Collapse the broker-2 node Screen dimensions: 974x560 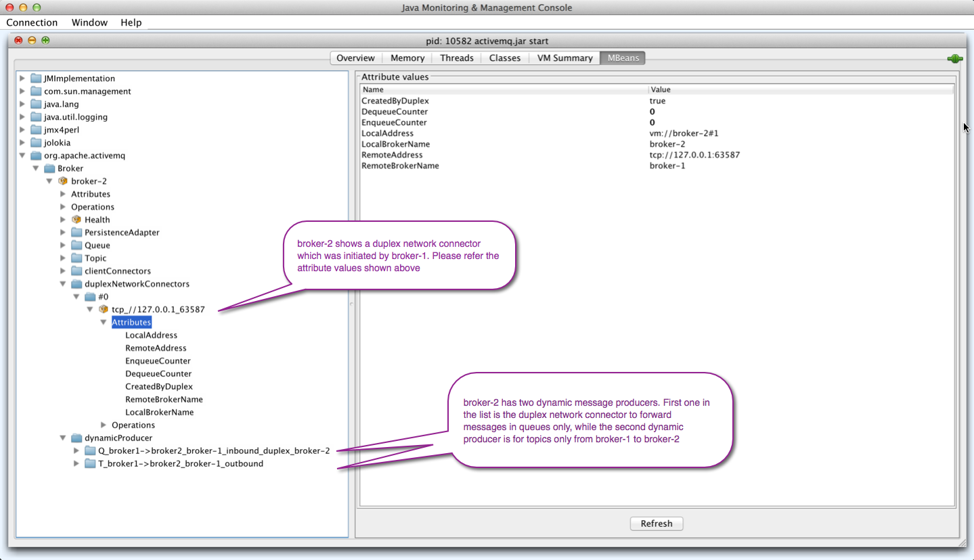49,181
